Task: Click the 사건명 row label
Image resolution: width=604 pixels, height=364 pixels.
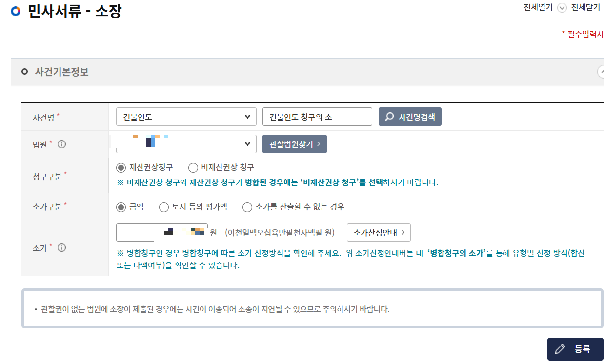Action: pos(43,117)
